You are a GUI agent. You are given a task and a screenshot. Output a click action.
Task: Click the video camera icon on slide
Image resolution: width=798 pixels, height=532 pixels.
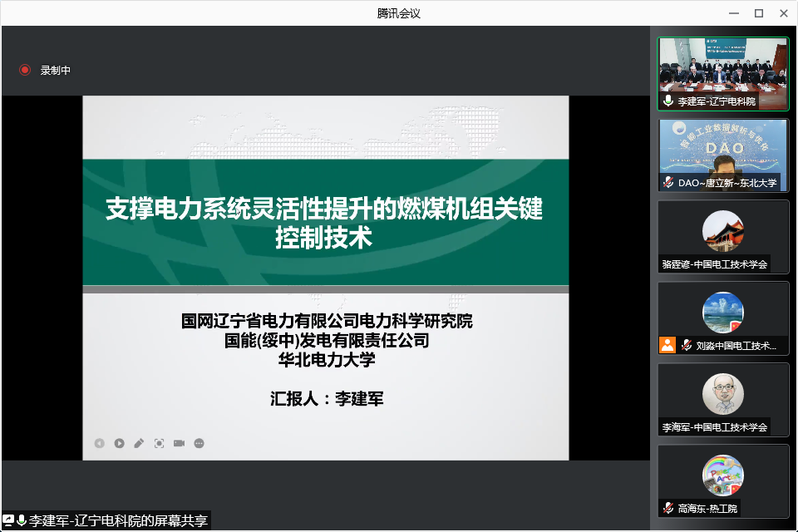(179, 443)
